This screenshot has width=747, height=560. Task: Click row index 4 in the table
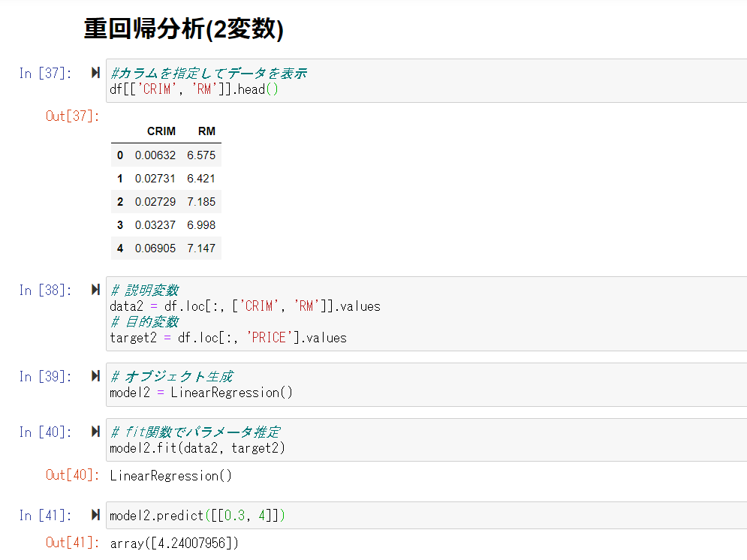pos(120,248)
